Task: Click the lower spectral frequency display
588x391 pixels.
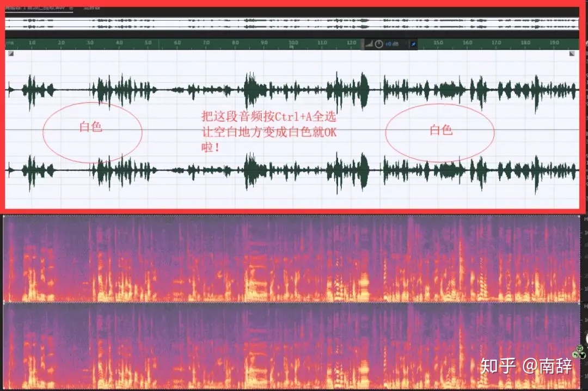Action: [x=292, y=346]
